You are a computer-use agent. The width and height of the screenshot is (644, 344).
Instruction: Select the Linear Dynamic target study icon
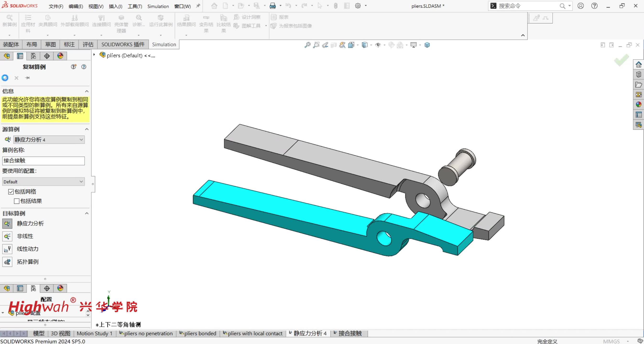(7, 249)
